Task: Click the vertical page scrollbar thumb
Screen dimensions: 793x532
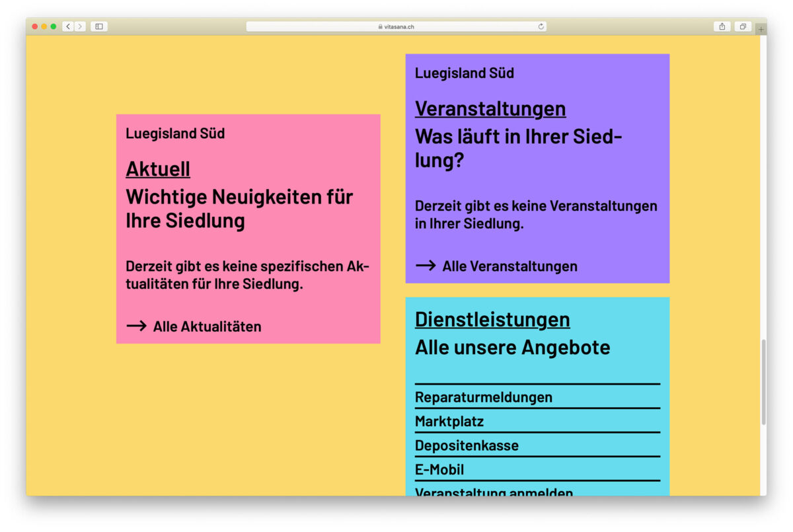Action: 763,382
